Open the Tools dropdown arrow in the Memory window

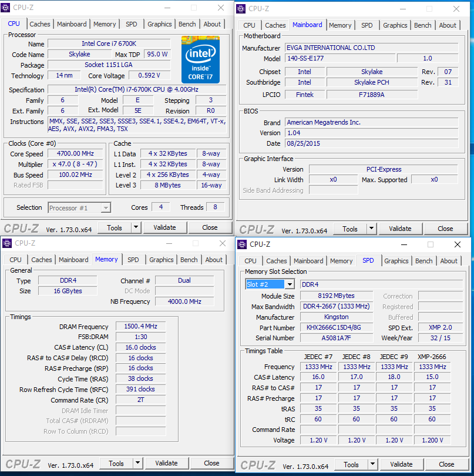[x=138, y=463]
